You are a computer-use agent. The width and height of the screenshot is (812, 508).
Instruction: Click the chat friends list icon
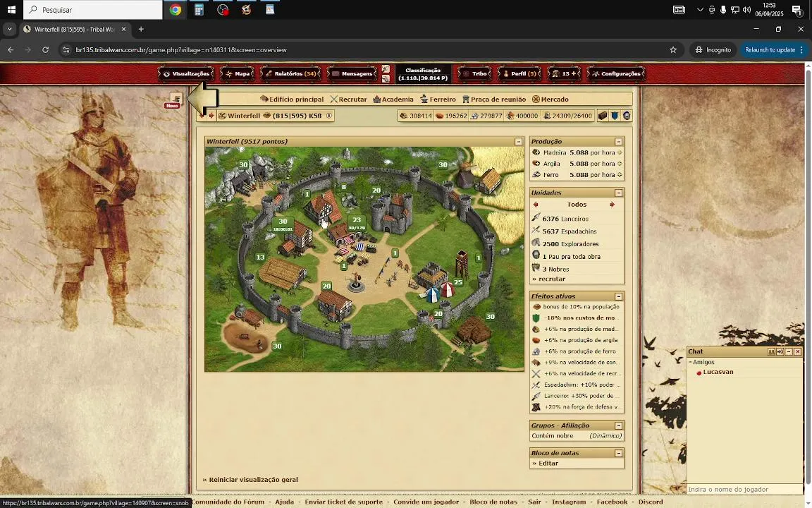(771, 351)
